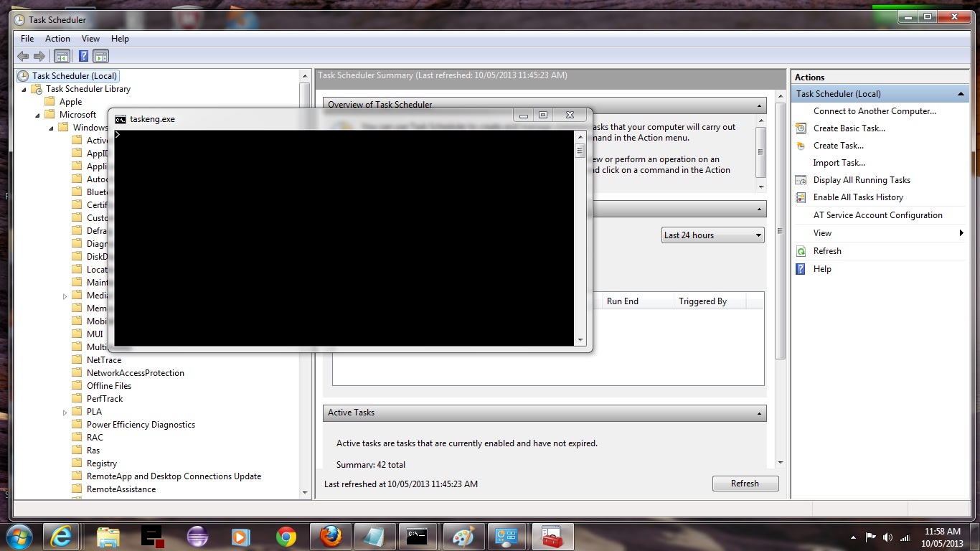This screenshot has height=551, width=980.
Task: Click Enable All Tasks History
Action: (x=858, y=197)
